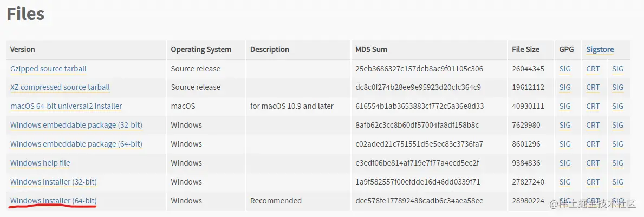
Task: Download the Windows installer (32-bit)
Action: [54, 182]
